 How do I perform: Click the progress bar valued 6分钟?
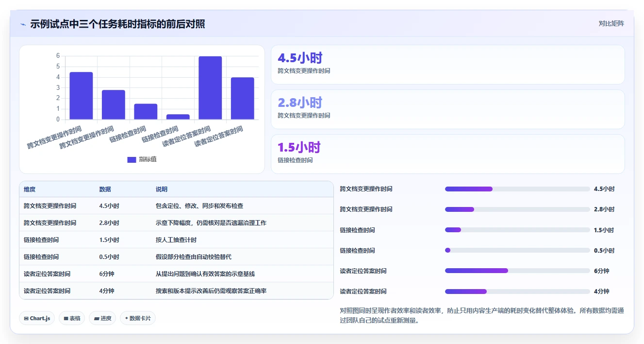tap(517, 271)
